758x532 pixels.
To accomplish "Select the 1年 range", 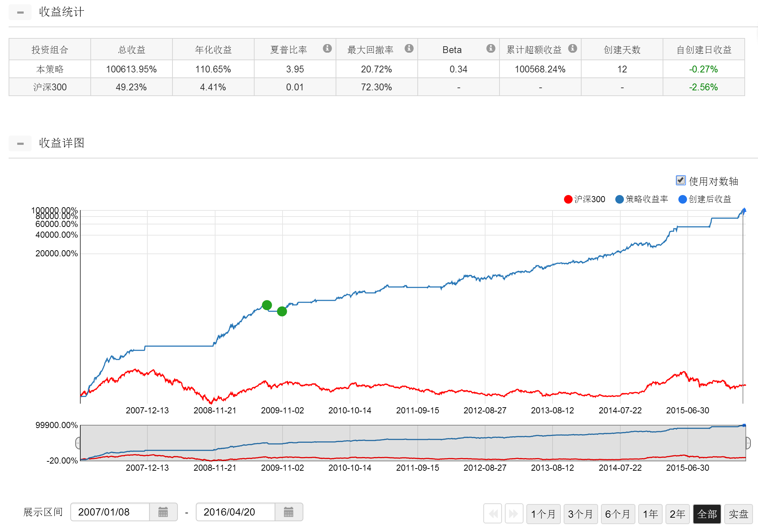I will [650, 514].
